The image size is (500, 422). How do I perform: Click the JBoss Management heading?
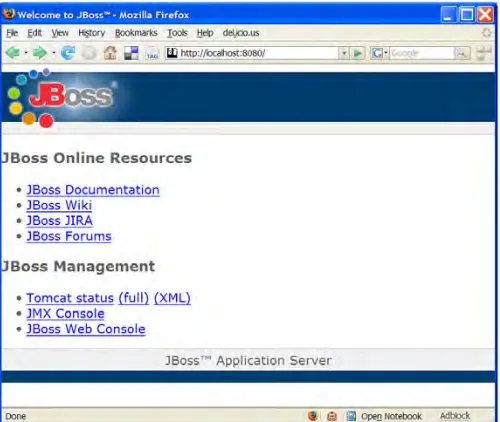pyautogui.click(x=78, y=266)
